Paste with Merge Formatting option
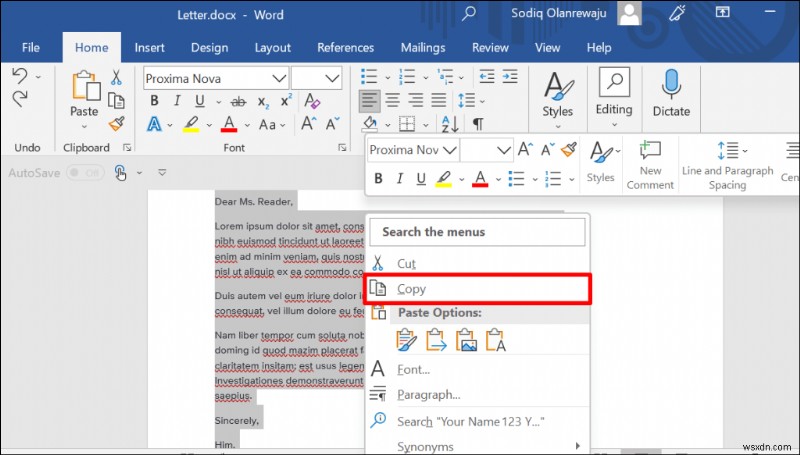The image size is (800, 455). [x=436, y=340]
